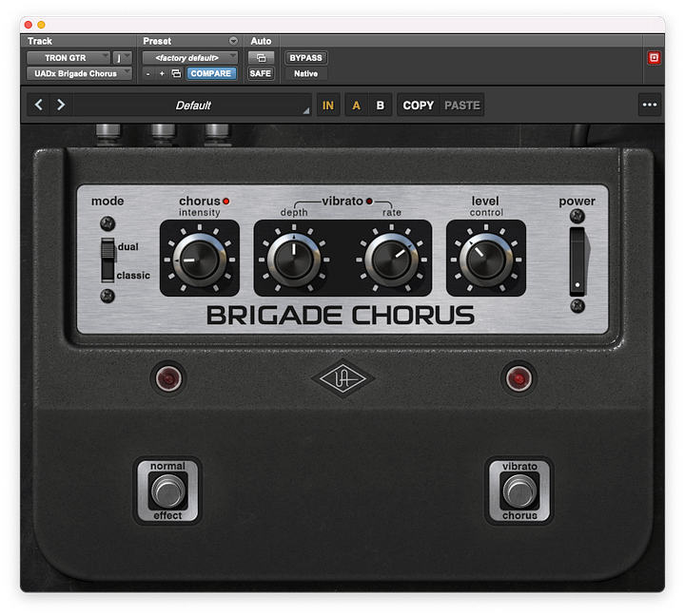Click the right footswitch red lamp
Screen dimensions: 685x616
point(519,378)
